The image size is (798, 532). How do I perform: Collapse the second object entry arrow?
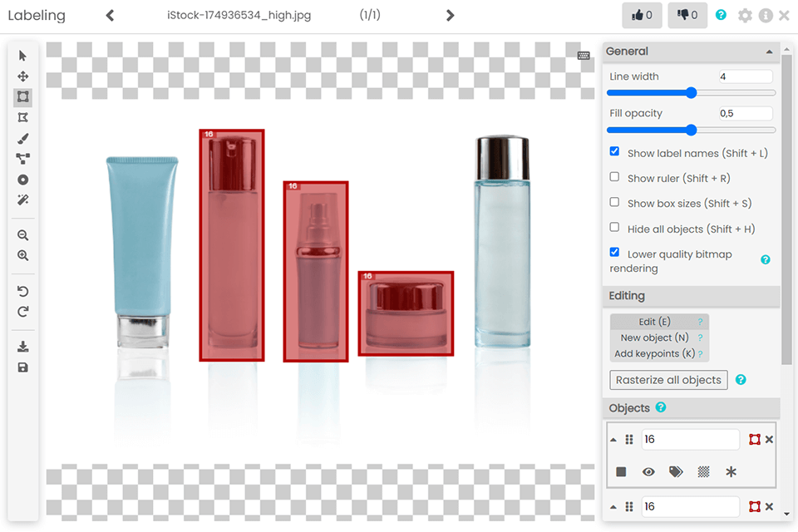(x=613, y=506)
